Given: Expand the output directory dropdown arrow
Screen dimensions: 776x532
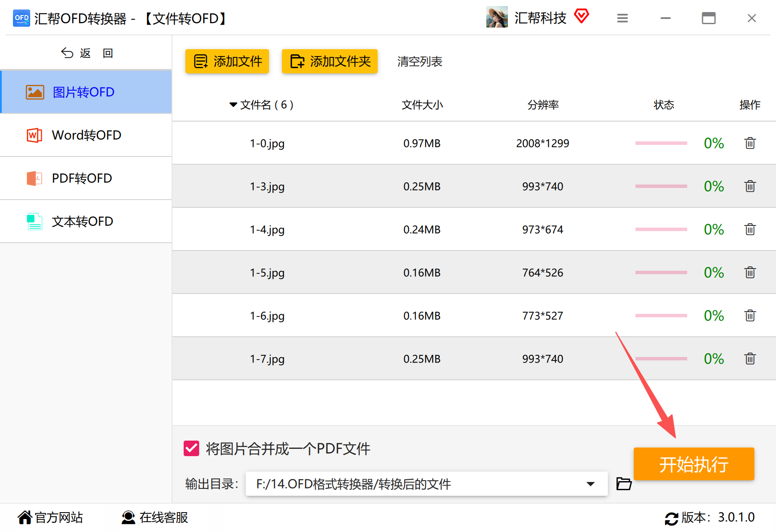Looking at the screenshot, I should coord(591,484).
